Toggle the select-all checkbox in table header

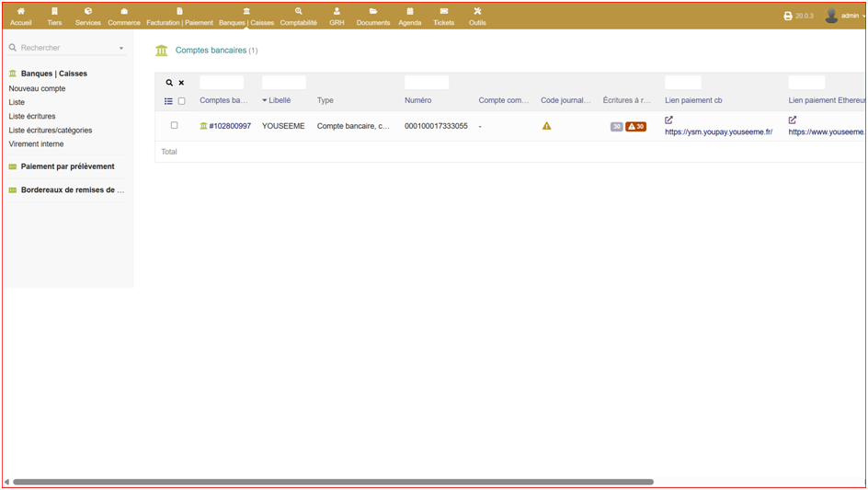point(181,101)
